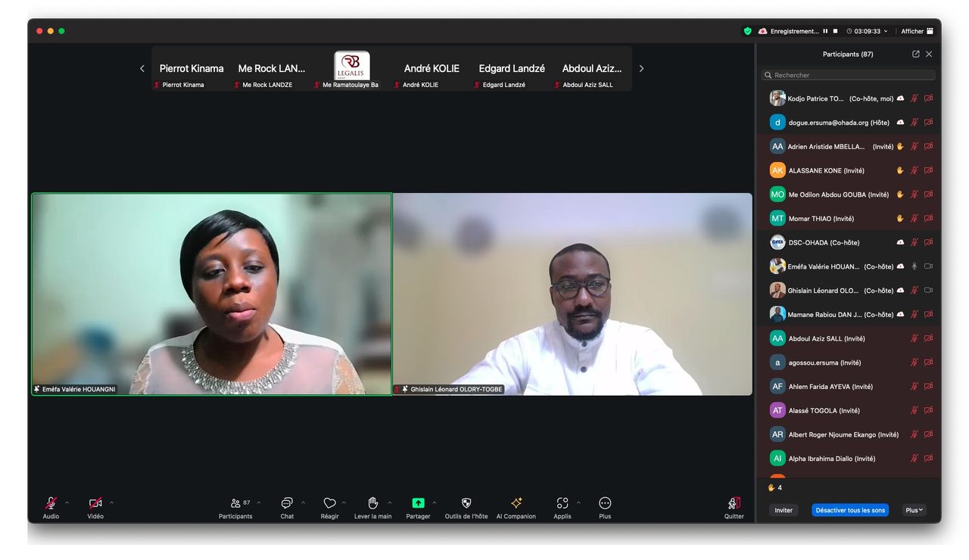Open Outils de l'hôte host tools
This screenshot has width=969, height=560.
point(466,507)
